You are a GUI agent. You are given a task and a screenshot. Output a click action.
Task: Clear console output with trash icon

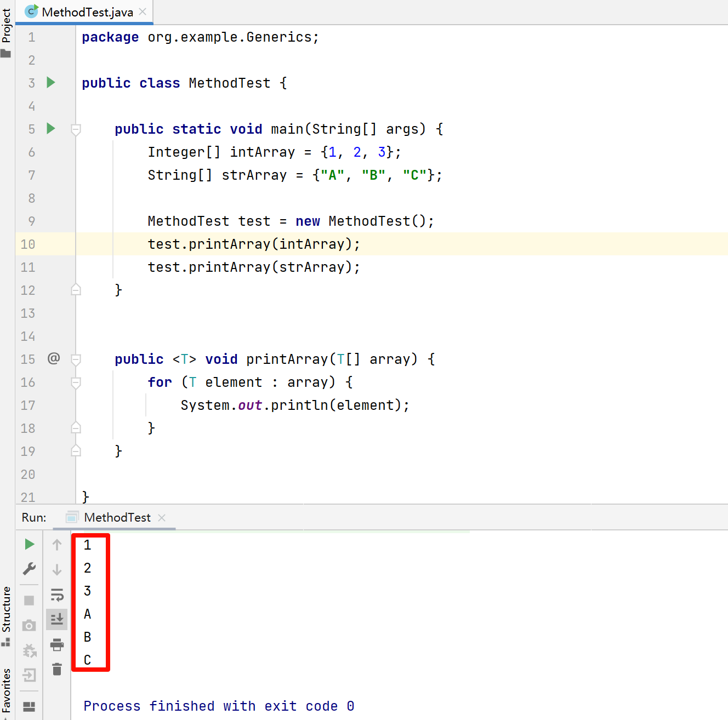[x=57, y=669]
